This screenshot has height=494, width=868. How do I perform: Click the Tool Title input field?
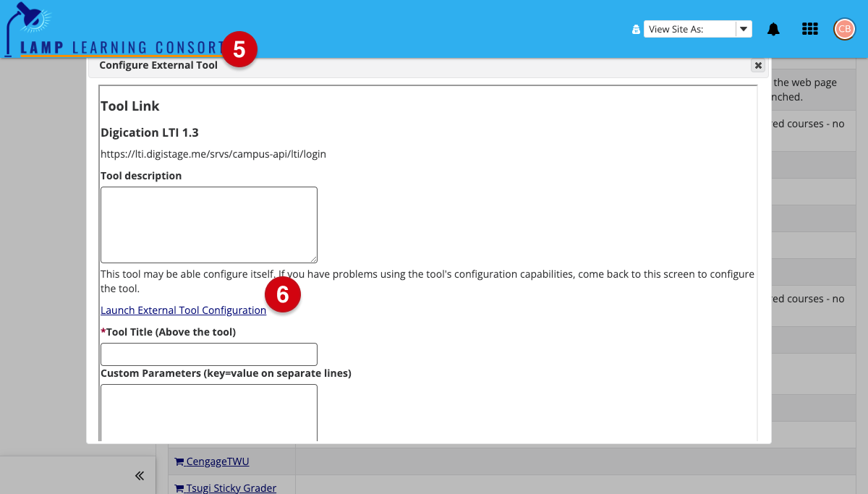[x=209, y=354]
